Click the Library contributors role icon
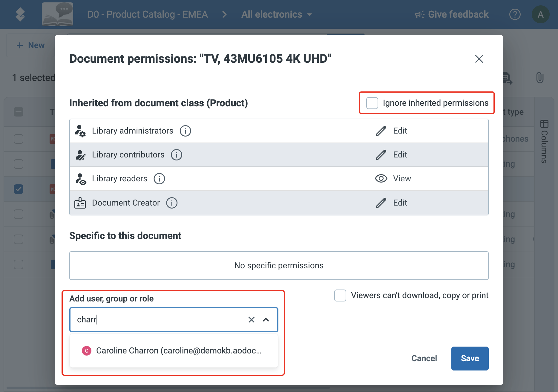Viewport: 558px width, 392px height. [80, 155]
